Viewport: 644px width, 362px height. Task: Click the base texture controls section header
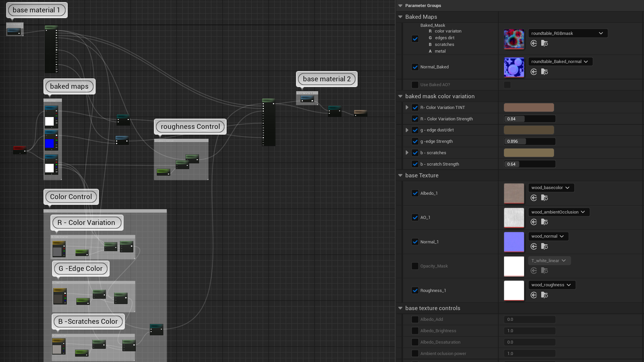[433, 308]
